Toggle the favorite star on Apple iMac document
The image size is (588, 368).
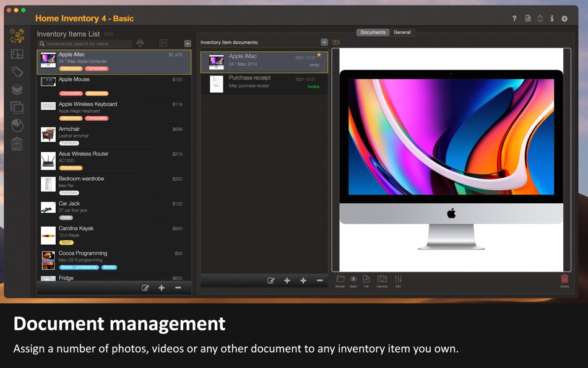pyautogui.click(x=319, y=55)
